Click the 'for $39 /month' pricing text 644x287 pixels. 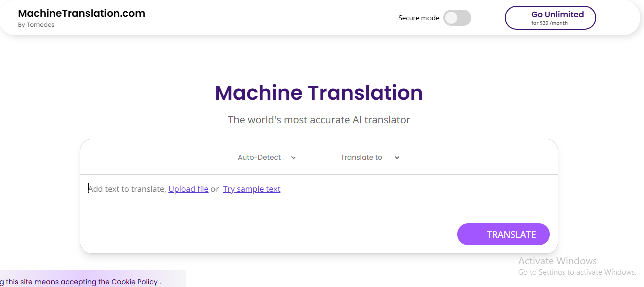click(x=549, y=23)
